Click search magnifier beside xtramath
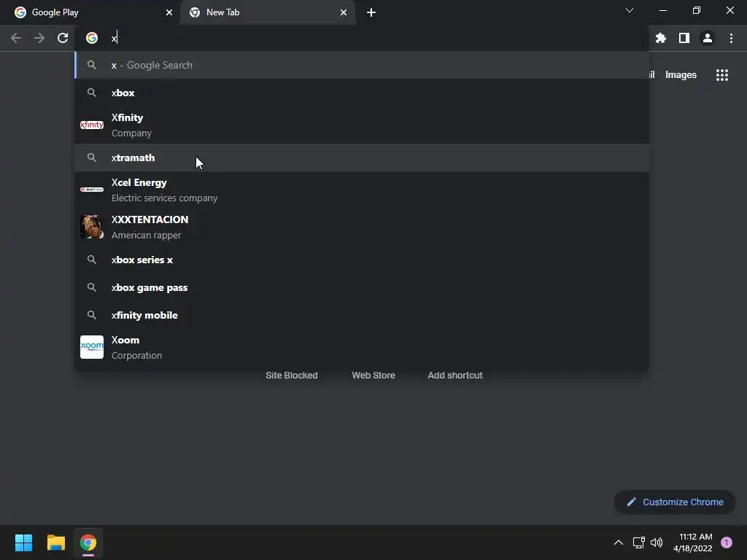This screenshot has width=747, height=560. tap(92, 157)
